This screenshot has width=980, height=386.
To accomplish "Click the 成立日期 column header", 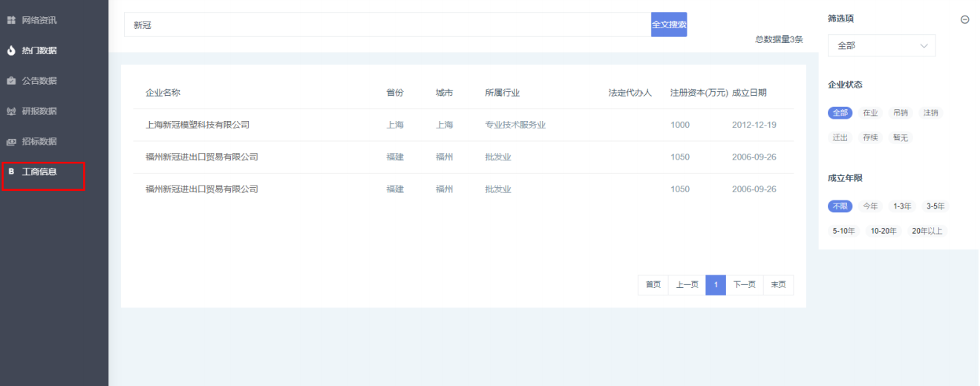I will pyautogui.click(x=749, y=93).
